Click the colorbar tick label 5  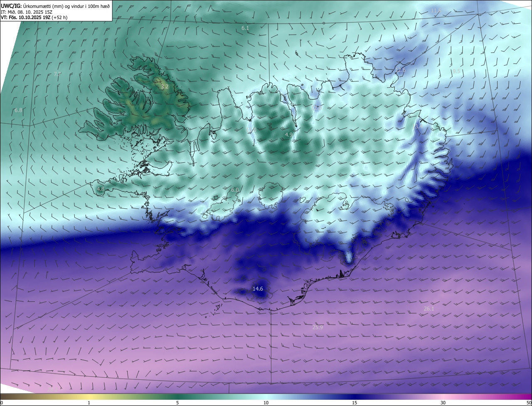tap(177, 403)
